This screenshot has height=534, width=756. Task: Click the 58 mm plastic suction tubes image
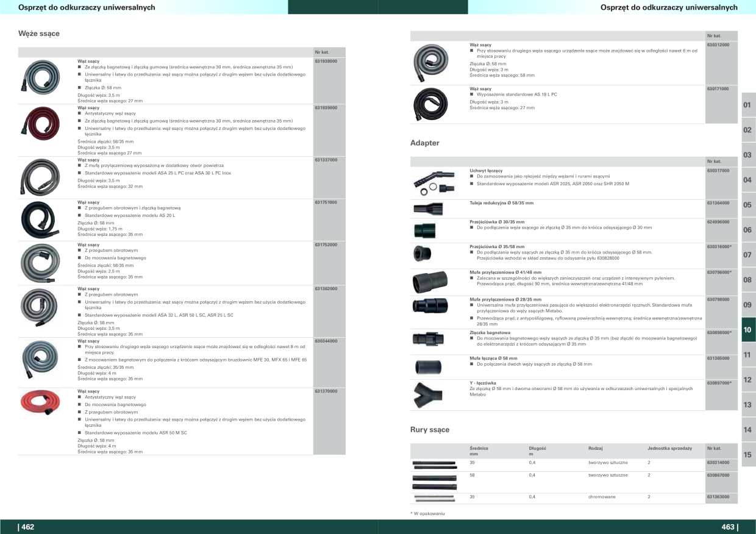pos(434,482)
